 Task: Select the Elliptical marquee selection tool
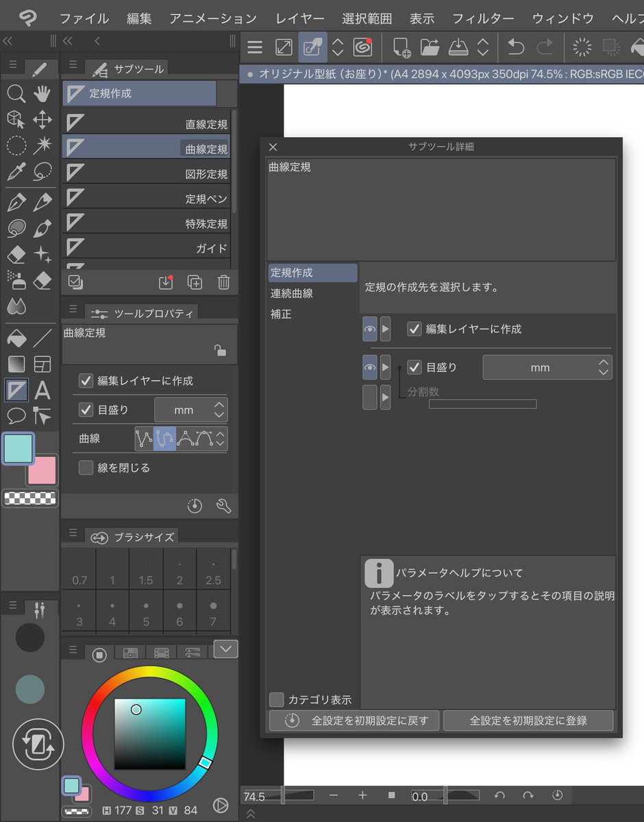pos(16,145)
